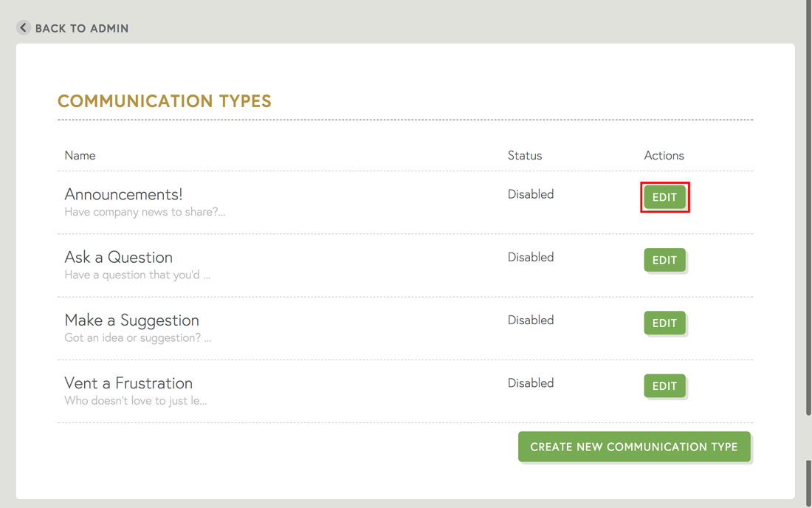The width and height of the screenshot is (812, 508).
Task: Open the Announcements! entry by its name
Action: (123, 194)
